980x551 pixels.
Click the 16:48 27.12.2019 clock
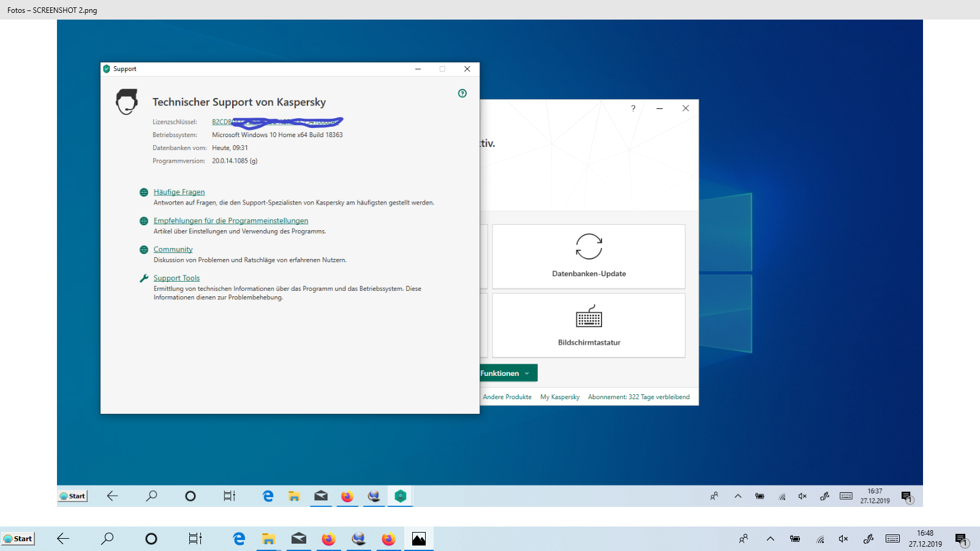point(925,539)
